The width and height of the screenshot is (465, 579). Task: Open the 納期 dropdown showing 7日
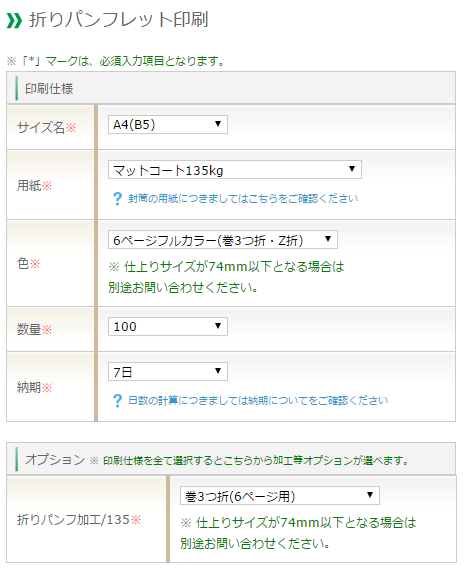pos(168,371)
